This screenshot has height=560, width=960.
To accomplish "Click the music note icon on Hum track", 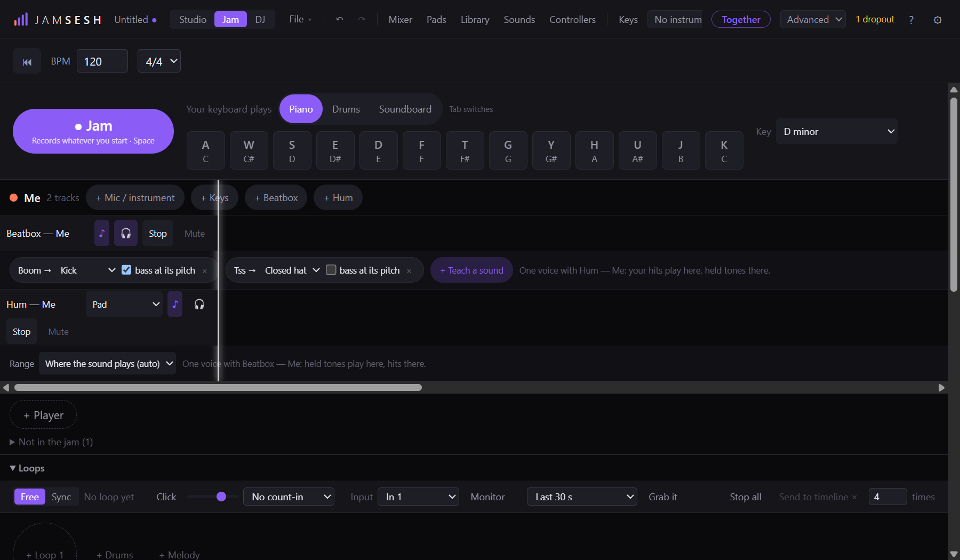I will [175, 305].
